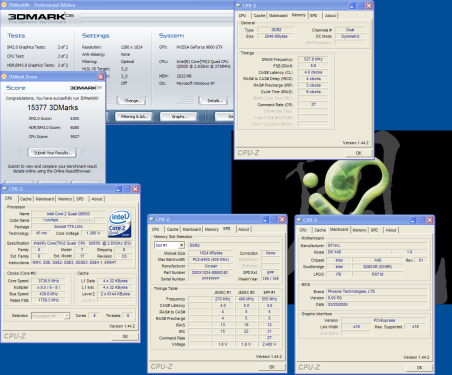Close the 3DMark Score dialog
The height and width of the screenshot is (375, 452).
101,77
